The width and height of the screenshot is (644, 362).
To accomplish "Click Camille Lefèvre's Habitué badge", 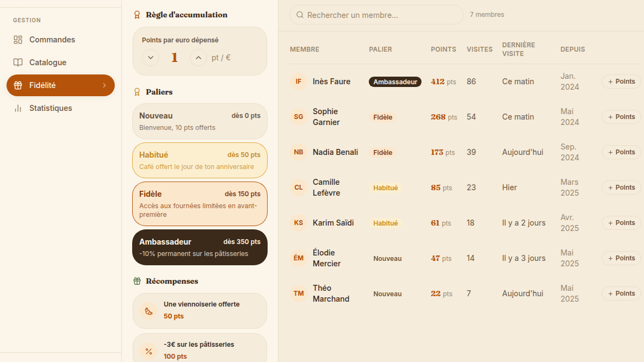I will pyautogui.click(x=385, y=188).
